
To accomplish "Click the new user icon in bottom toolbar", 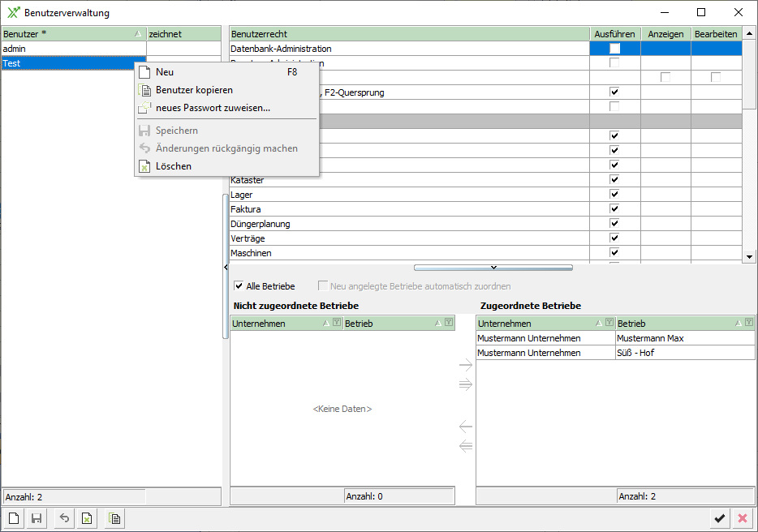I will click(x=14, y=519).
